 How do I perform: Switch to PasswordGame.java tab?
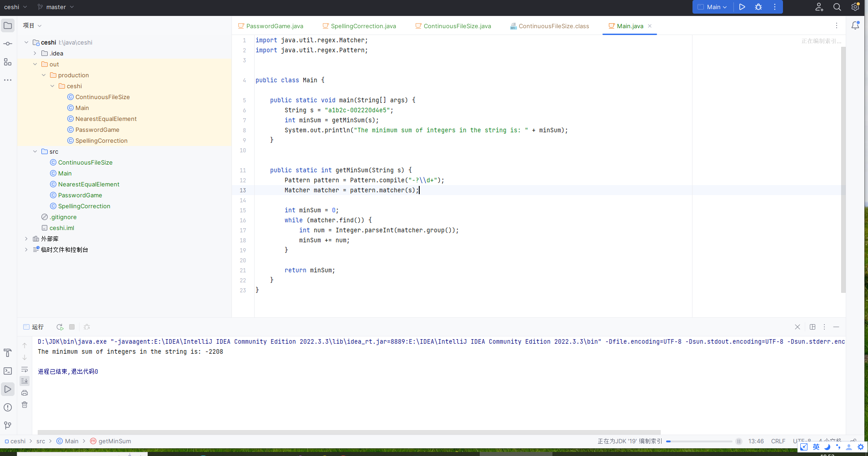[x=271, y=26]
